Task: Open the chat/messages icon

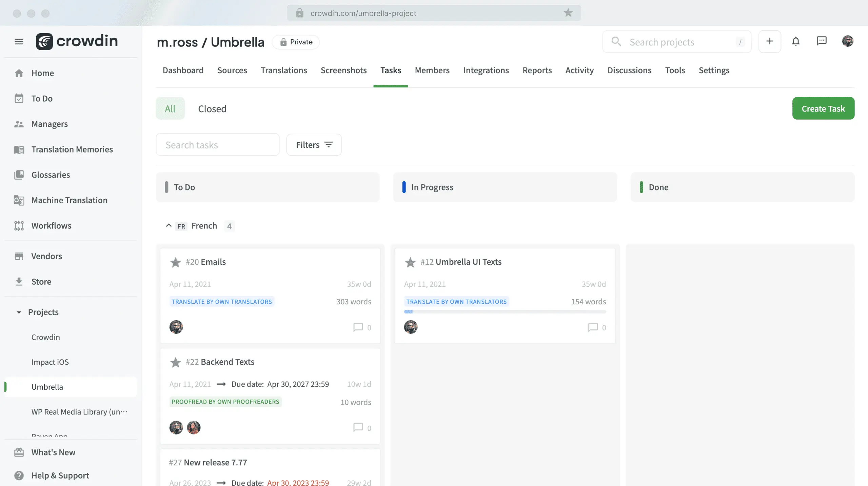Action: click(822, 41)
